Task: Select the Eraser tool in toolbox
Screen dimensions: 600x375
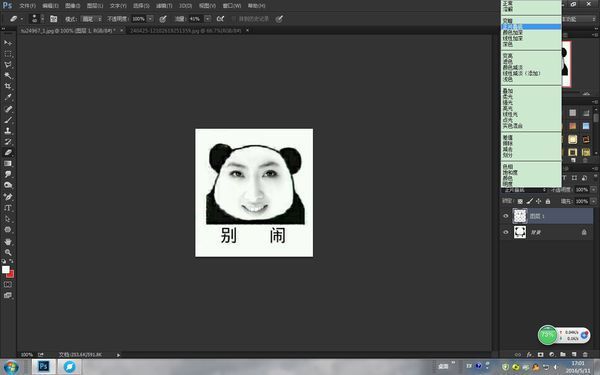Action: pyautogui.click(x=8, y=152)
